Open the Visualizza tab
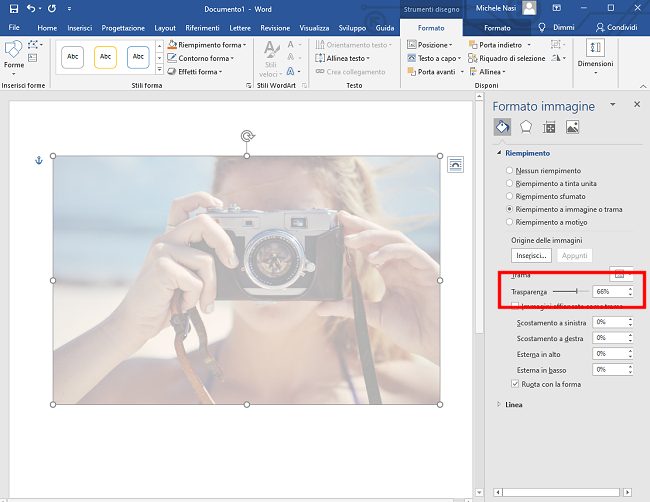The image size is (650, 502). (314, 28)
